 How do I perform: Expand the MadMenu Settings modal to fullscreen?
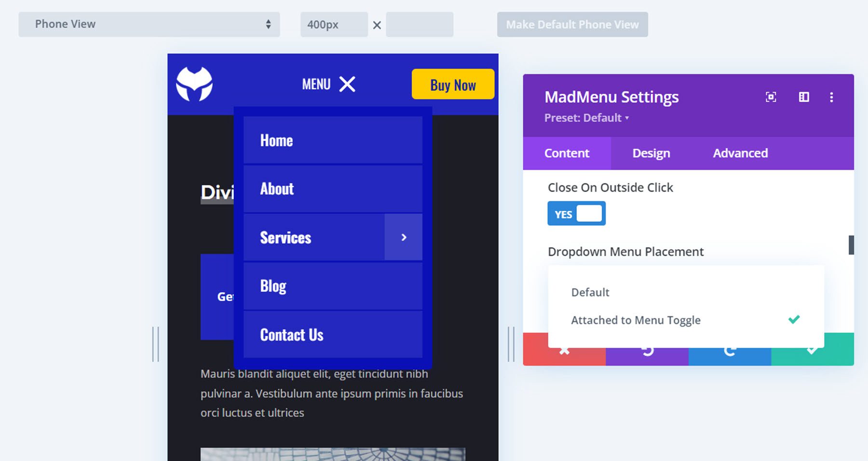[770, 97]
